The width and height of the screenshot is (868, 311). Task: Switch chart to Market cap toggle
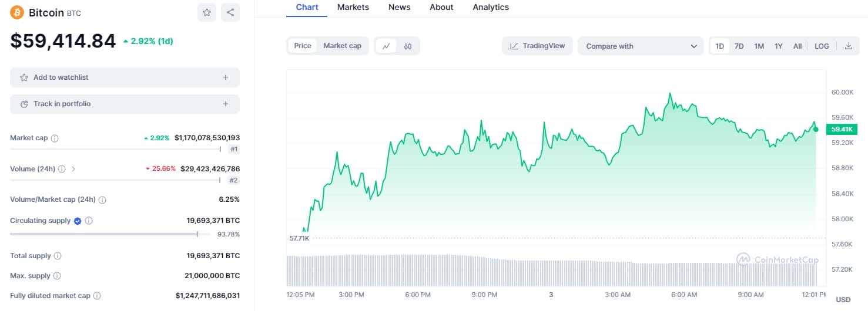click(x=343, y=46)
